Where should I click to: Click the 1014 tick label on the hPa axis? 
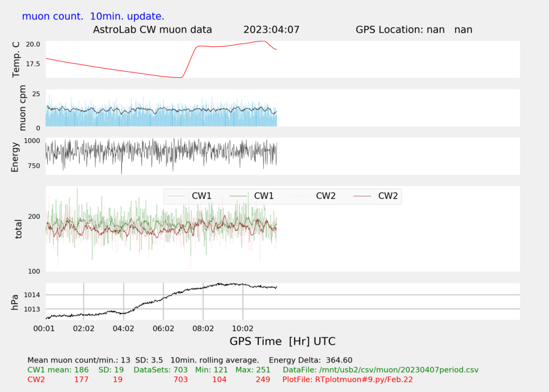pos(32,295)
